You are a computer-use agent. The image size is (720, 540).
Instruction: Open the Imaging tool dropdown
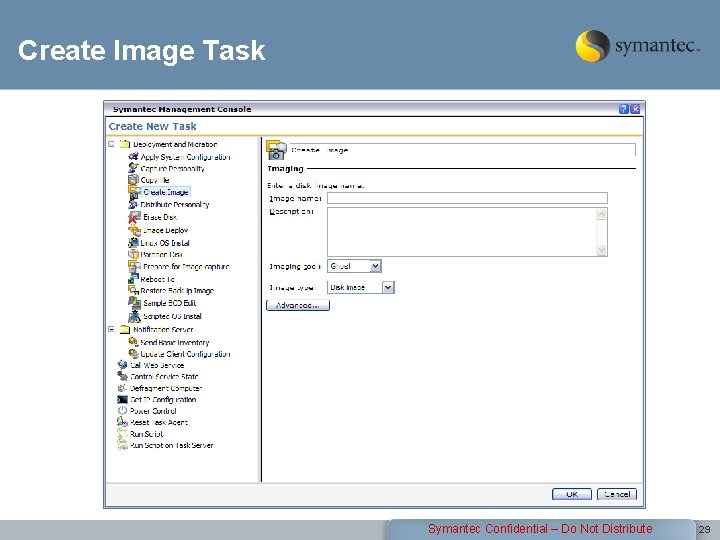coord(375,266)
